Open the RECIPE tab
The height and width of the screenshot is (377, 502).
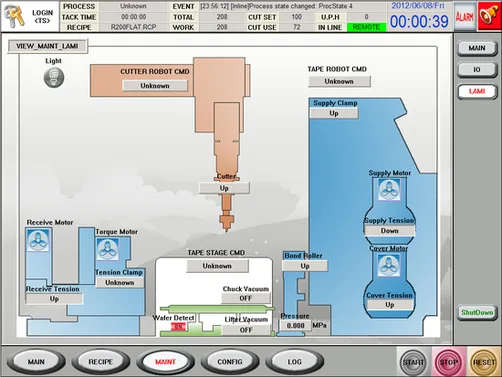point(100,362)
